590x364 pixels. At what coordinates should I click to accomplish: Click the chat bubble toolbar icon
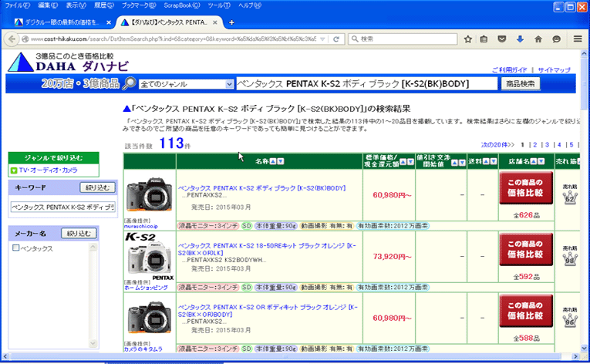point(557,39)
